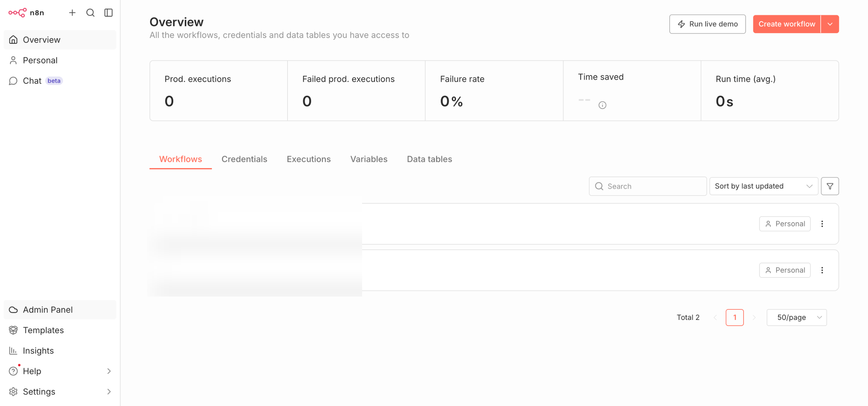
Task: Expand the Help submenu
Action: click(x=109, y=371)
